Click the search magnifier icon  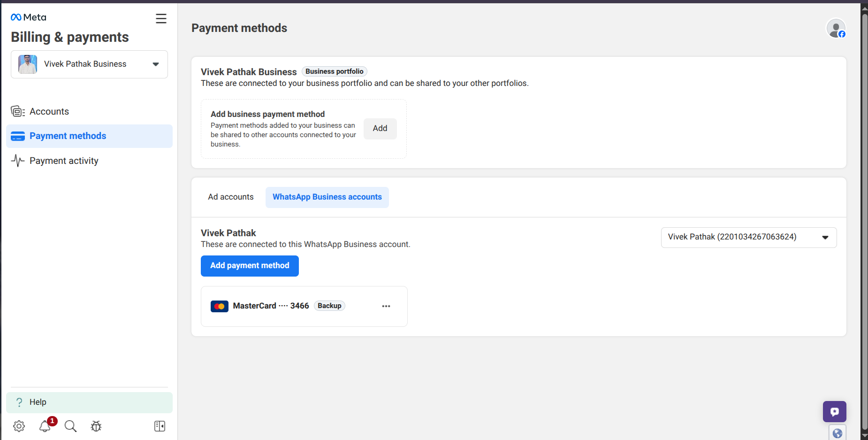(x=70, y=426)
